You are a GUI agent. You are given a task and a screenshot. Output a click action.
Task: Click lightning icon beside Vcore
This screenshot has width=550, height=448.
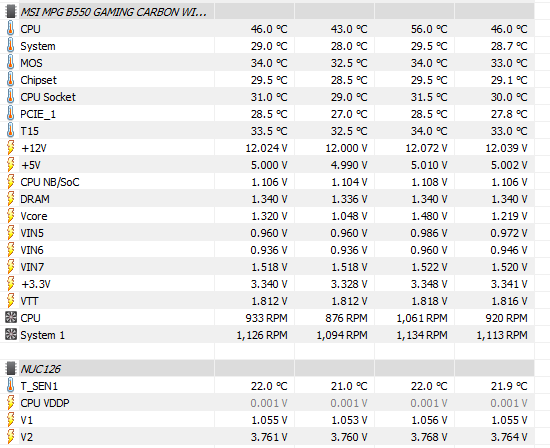tap(11, 216)
